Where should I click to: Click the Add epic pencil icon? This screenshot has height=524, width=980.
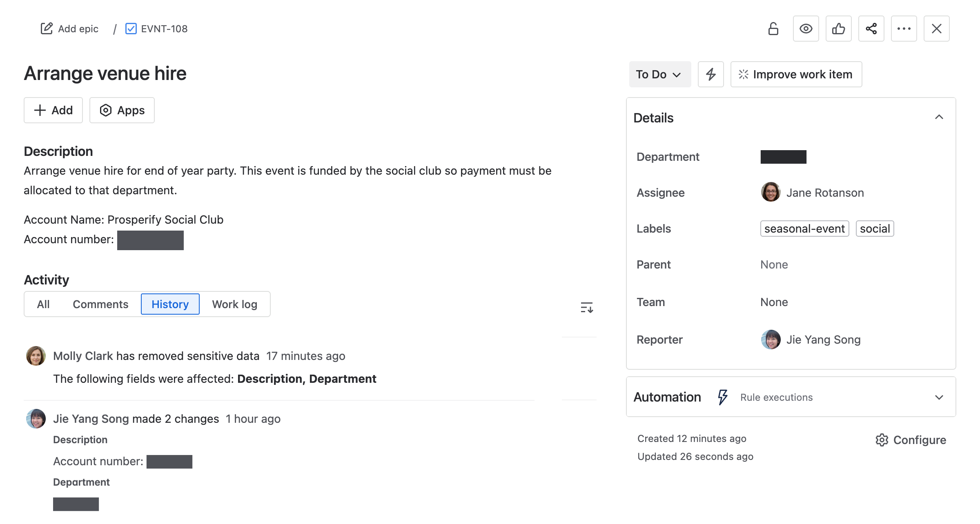coord(47,29)
